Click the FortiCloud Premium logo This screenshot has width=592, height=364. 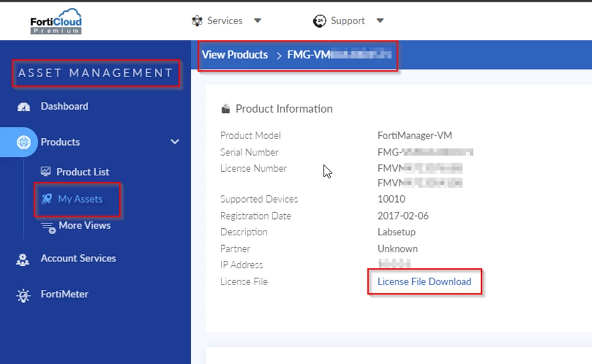click(x=56, y=21)
